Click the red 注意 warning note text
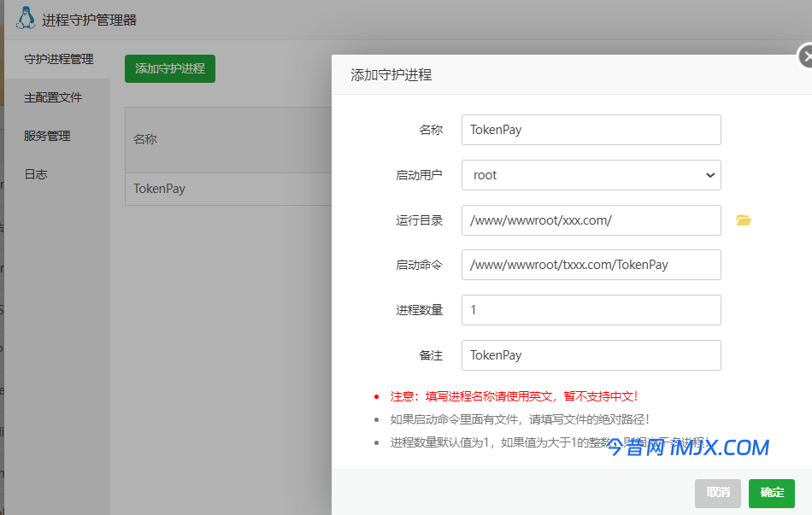Screen dimensions: 812x515 point(514,396)
